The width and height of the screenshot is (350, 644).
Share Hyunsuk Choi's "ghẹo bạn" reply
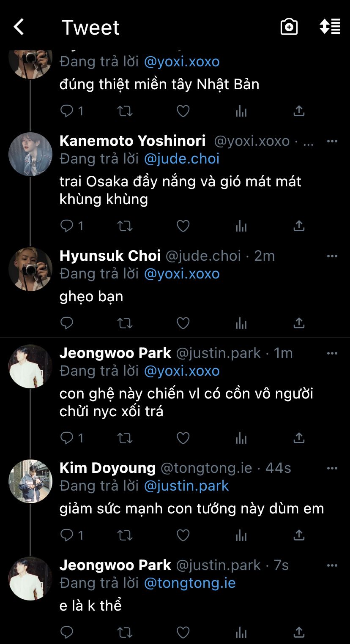pos(299,323)
